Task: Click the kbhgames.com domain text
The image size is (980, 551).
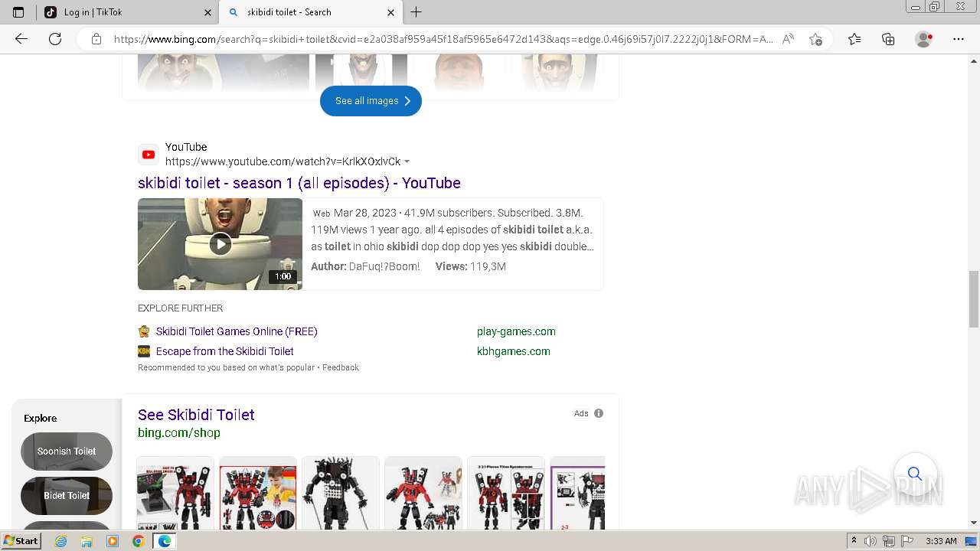Action: [x=514, y=351]
